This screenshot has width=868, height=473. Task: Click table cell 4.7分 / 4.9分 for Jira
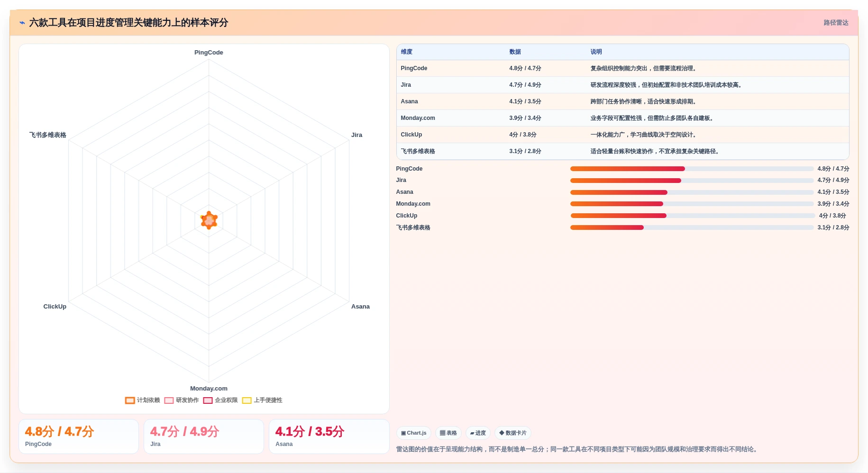point(525,85)
